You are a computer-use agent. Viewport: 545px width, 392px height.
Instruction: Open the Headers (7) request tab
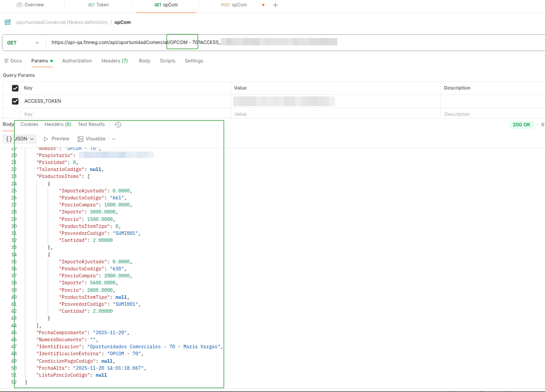click(114, 61)
